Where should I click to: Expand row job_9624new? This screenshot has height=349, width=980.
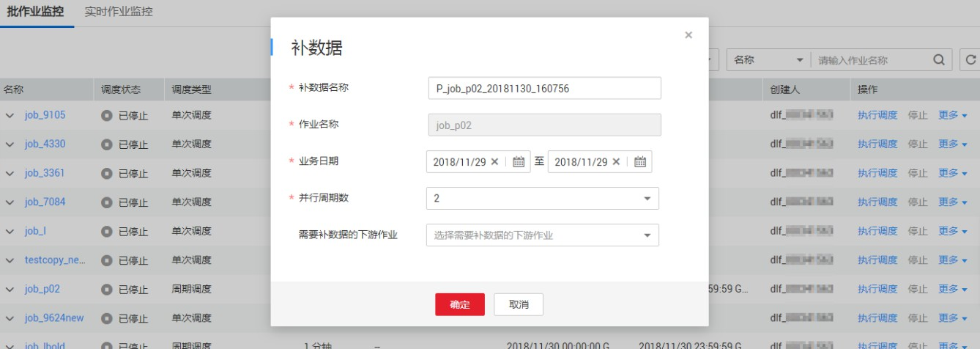tap(10, 318)
